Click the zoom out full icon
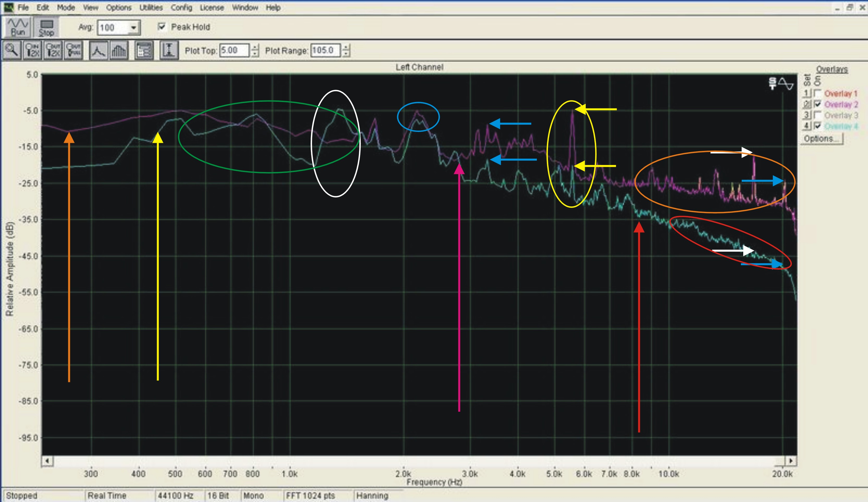Screen dimensions: 868x502 [73, 50]
